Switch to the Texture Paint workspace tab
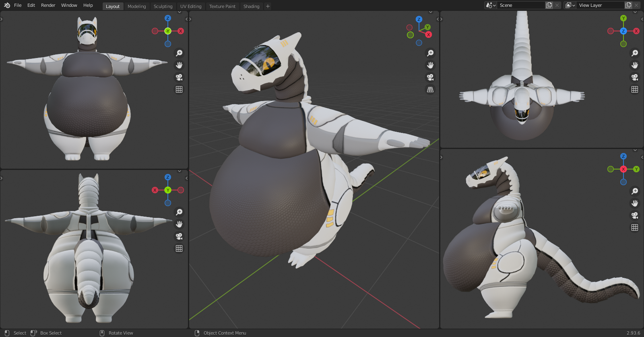Screen dimensions: 644x337 pyautogui.click(x=222, y=6)
